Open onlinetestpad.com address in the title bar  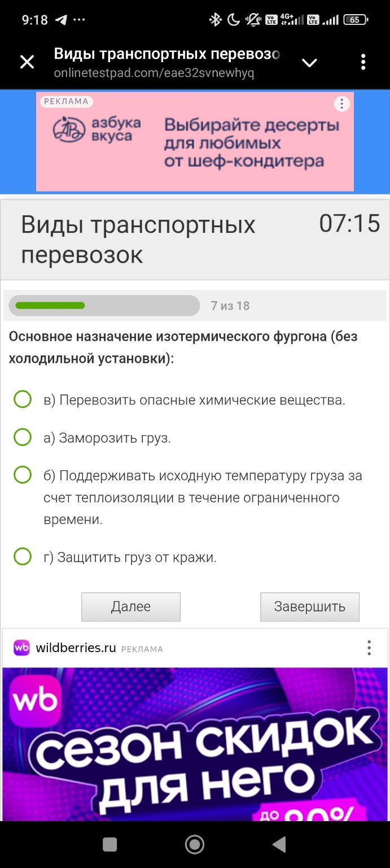[x=152, y=72]
